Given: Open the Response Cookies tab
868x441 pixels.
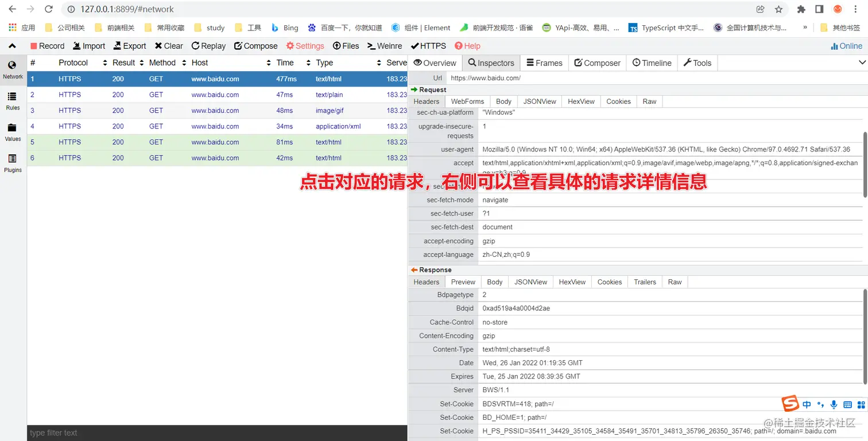Looking at the screenshot, I should [610, 282].
